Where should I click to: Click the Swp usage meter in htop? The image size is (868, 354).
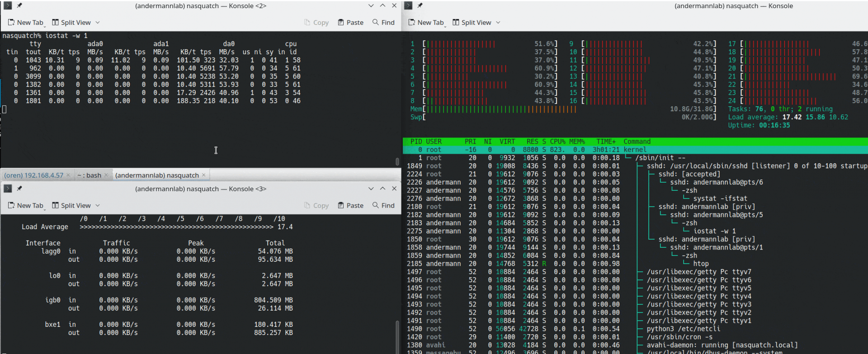[563, 117]
